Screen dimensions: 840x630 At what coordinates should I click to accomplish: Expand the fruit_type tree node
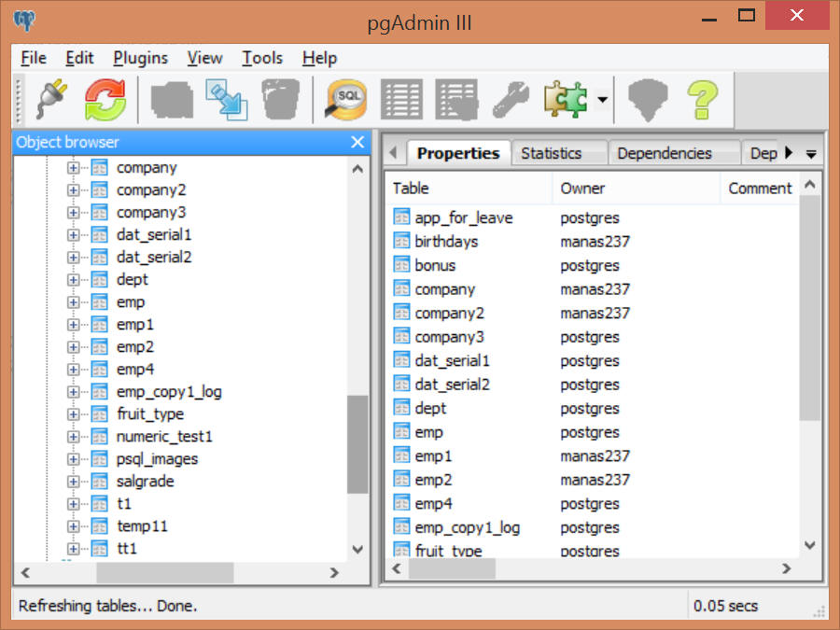pos(73,414)
